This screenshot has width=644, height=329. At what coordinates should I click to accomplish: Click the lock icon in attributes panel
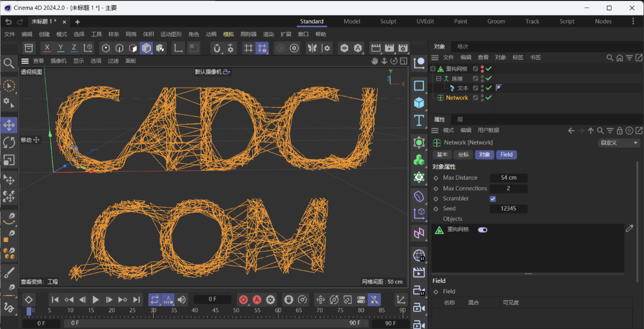point(619,130)
